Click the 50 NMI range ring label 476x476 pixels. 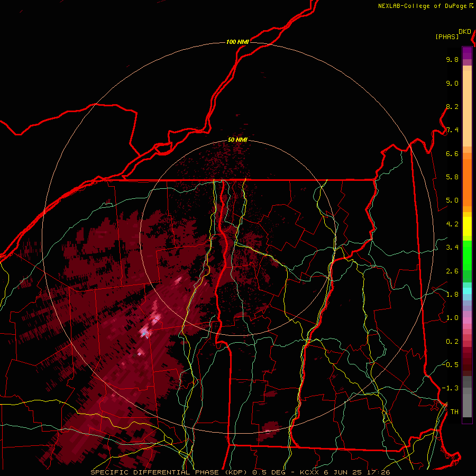(x=237, y=140)
